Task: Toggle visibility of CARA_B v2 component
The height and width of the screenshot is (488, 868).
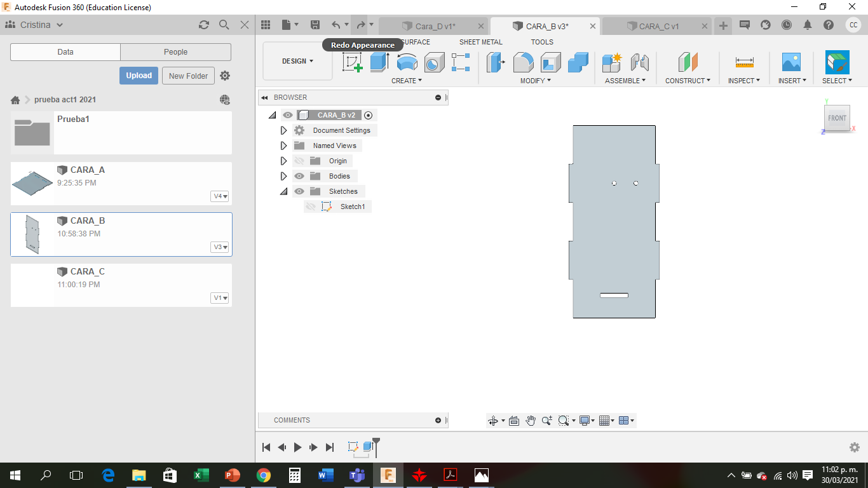Action: (288, 115)
